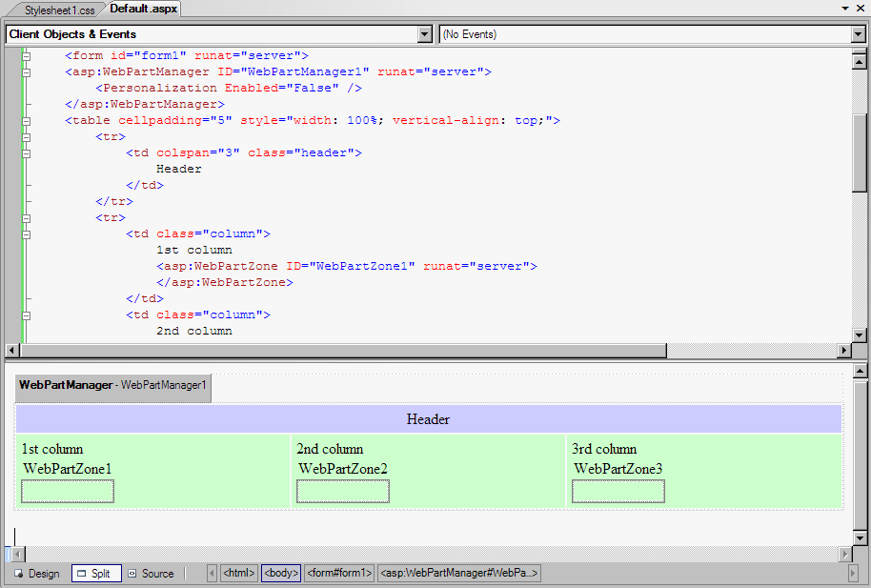This screenshot has width=871, height=588.
Task: Click the tag navigator left arrow
Action: coord(212,573)
